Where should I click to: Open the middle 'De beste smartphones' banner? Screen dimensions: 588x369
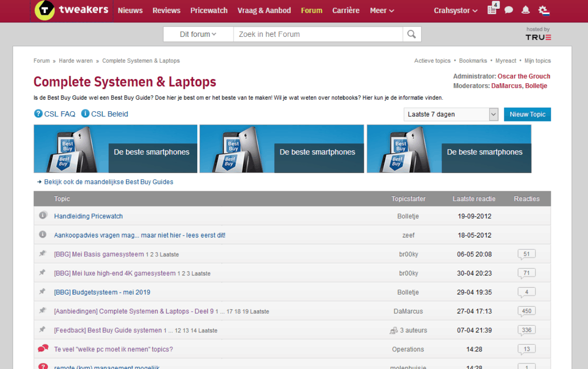coord(282,149)
